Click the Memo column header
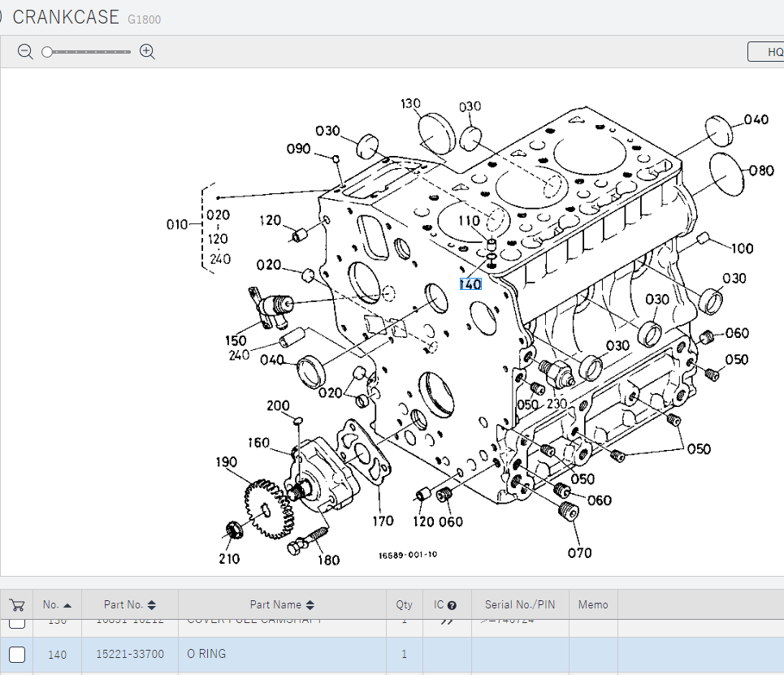The width and height of the screenshot is (784, 675). click(x=593, y=605)
